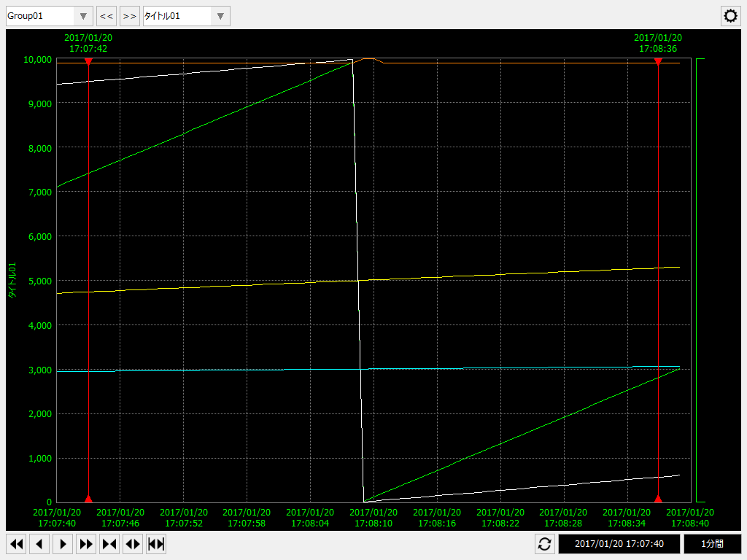Expand the Group01 selector arrow

pos(83,15)
